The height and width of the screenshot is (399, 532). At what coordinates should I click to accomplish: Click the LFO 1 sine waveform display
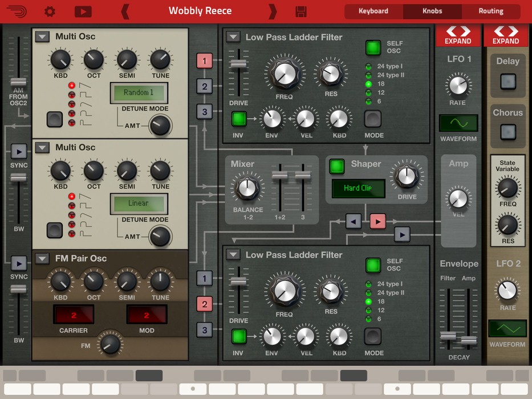pos(458,123)
